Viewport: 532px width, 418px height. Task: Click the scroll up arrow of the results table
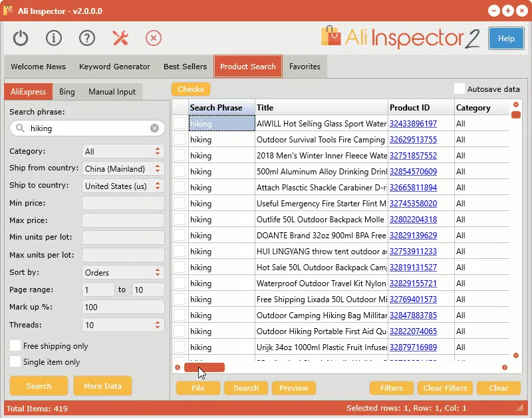click(x=516, y=104)
